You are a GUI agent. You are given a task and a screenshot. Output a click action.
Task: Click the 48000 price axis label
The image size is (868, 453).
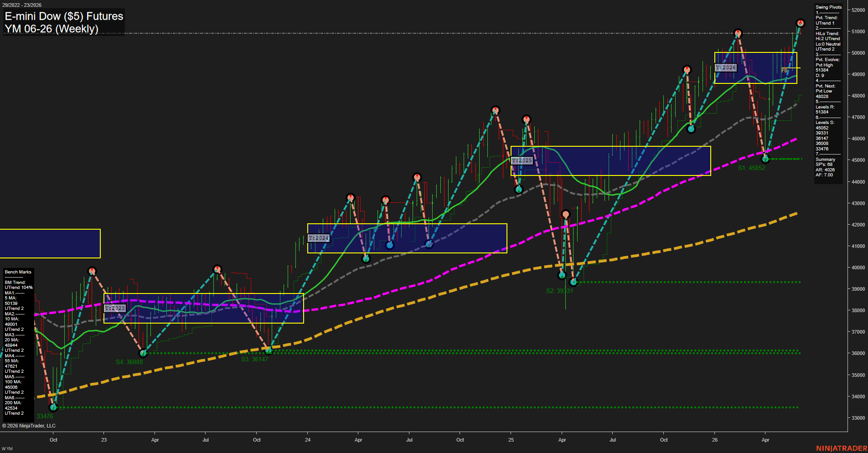[x=858, y=96]
